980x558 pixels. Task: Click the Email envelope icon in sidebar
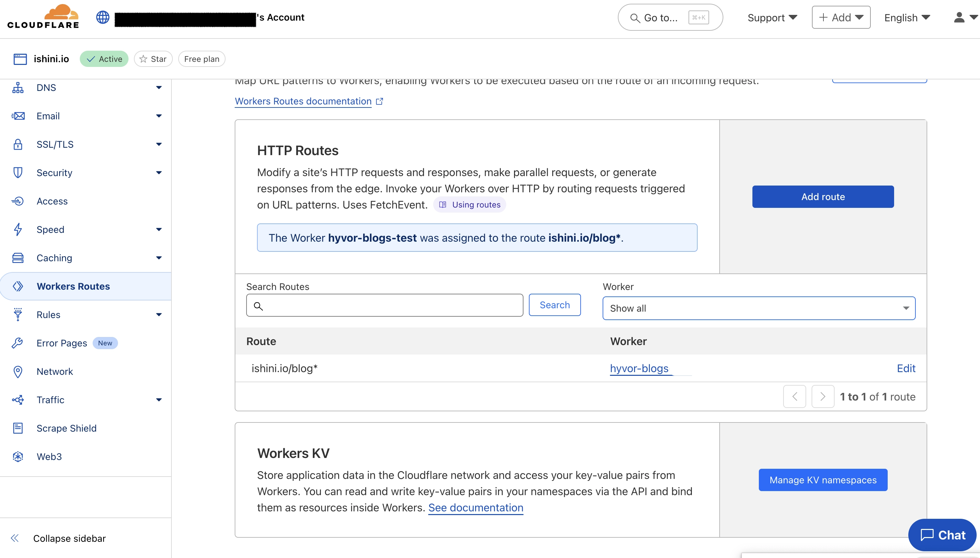pos(18,116)
